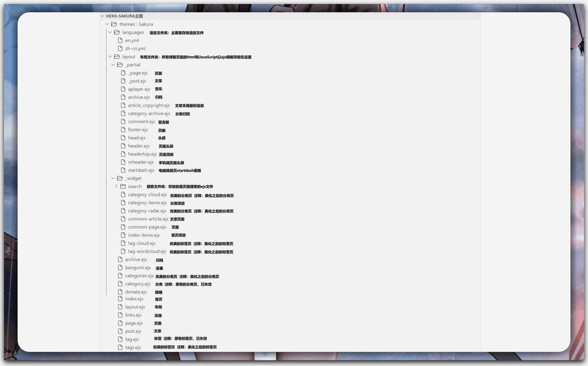Open category.ejs file name
This screenshot has width=588, height=366.
(138, 284)
